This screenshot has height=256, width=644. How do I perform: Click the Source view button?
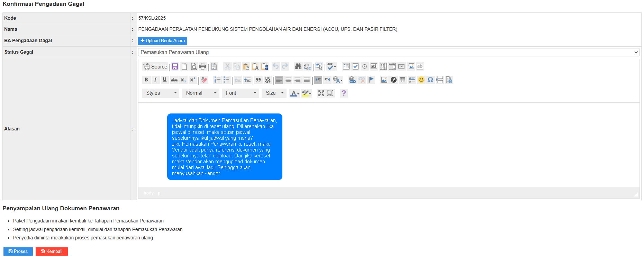click(155, 66)
